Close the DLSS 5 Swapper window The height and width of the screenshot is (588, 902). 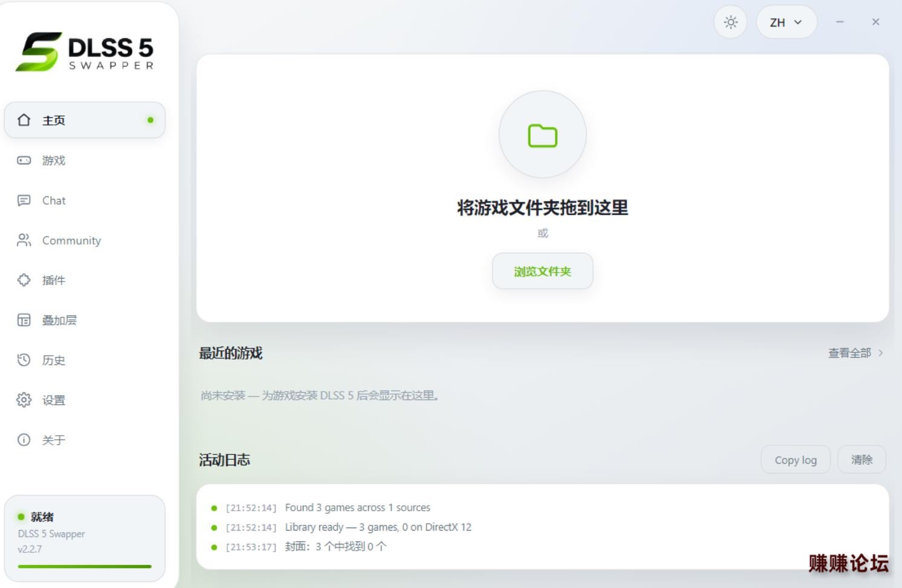[x=875, y=22]
